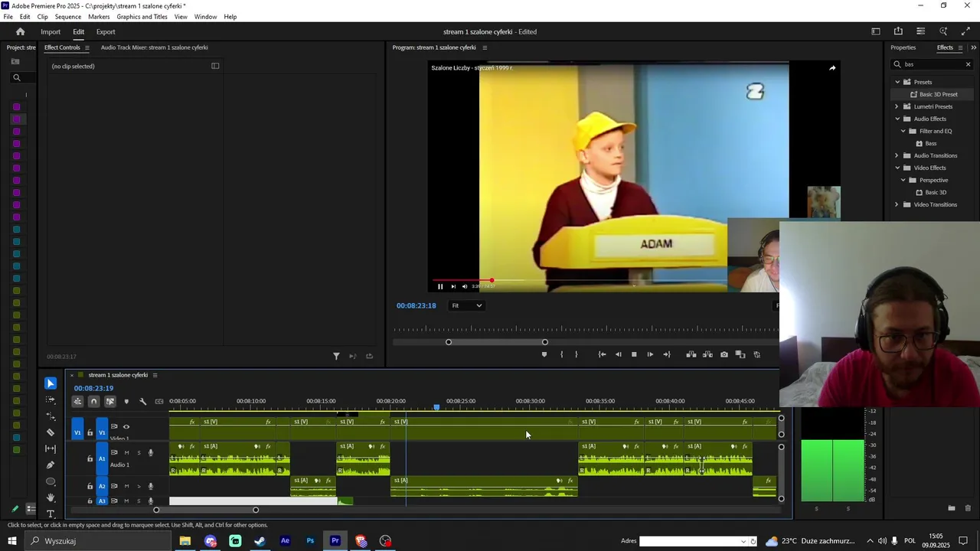Open the Quick Export share icon
Screen dimensions: 980x551
coord(898,31)
